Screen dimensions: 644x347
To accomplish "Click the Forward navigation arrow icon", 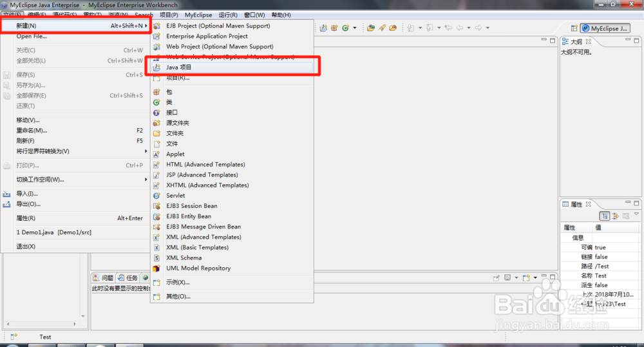I will 478,28.
